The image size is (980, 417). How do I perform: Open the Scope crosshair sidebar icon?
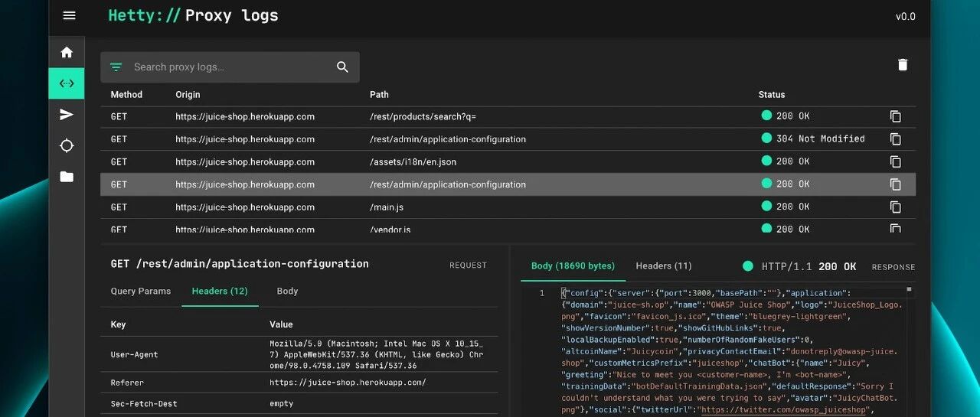67,145
